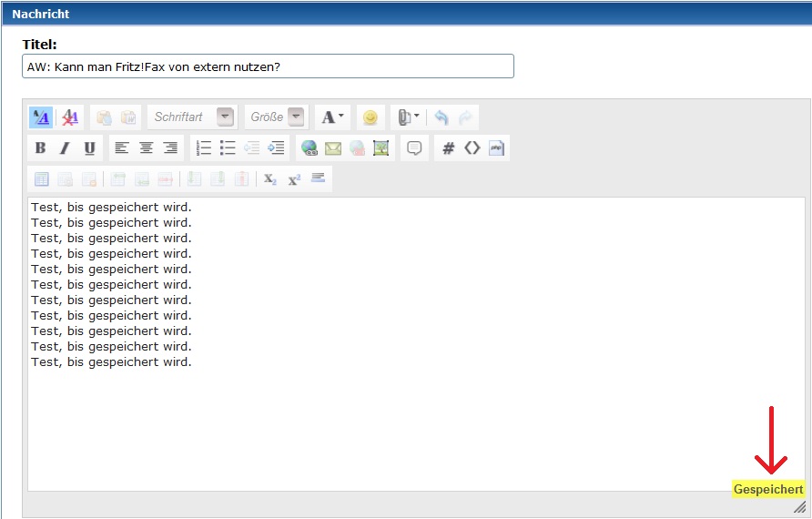Wrap in HTML tags via angle brackets icon
The image size is (812, 519).
coord(472,148)
